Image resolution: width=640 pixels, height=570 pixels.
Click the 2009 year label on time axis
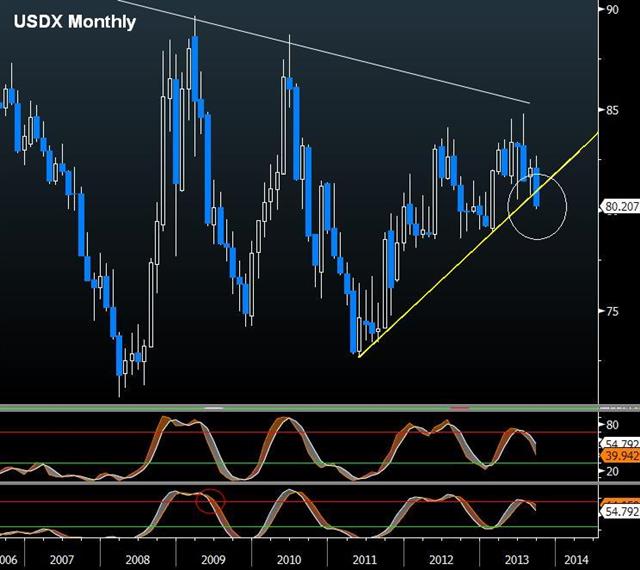point(213,559)
